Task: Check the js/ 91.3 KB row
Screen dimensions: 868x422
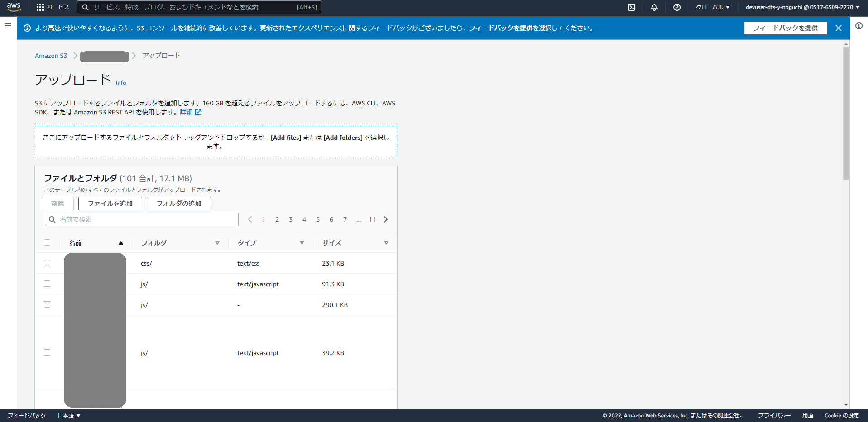Action: point(47,284)
